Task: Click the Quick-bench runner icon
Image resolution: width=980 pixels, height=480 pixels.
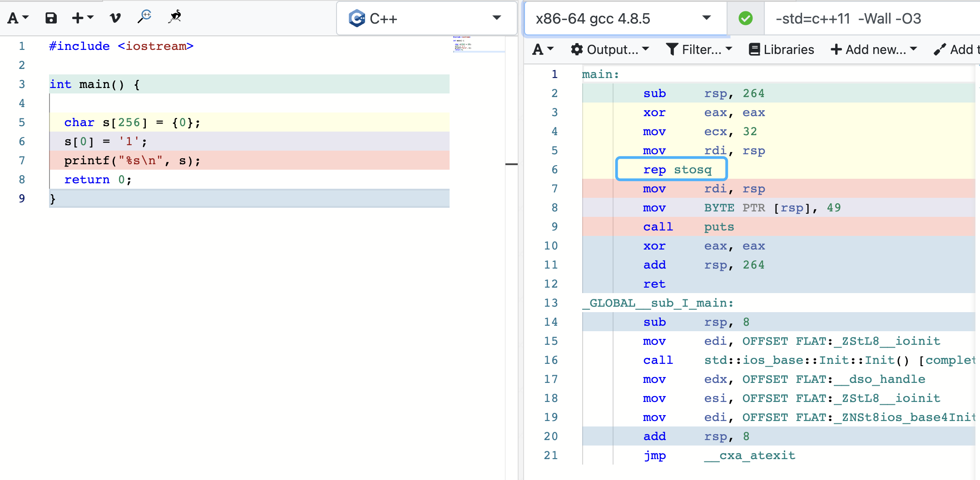Action: click(x=175, y=17)
